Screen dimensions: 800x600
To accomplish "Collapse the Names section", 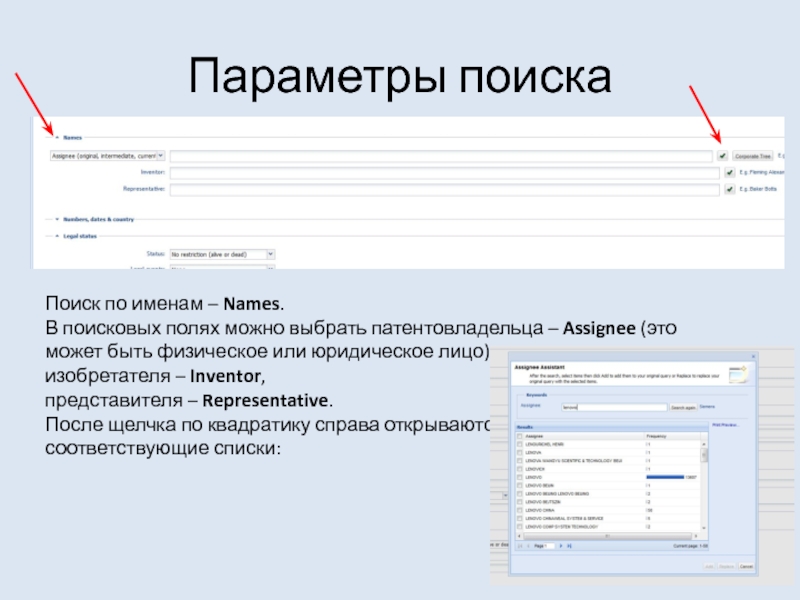I will pos(57,138).
